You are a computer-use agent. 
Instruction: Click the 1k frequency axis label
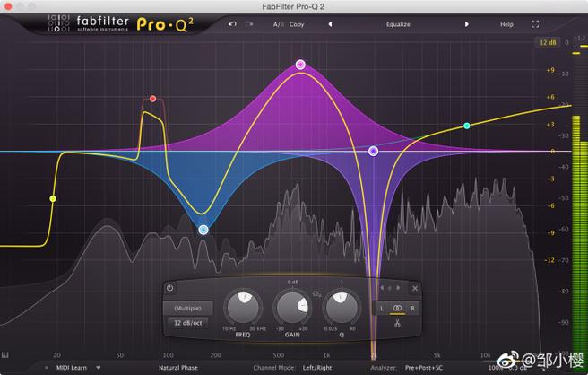click(x=326, y=355)
